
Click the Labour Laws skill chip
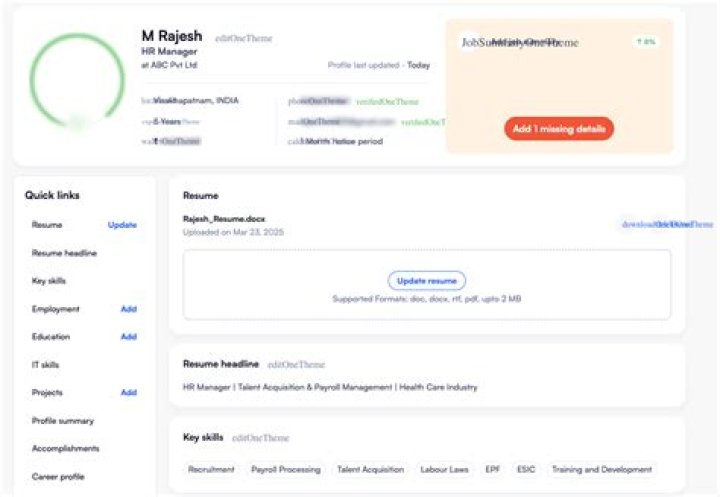point(444,469)
